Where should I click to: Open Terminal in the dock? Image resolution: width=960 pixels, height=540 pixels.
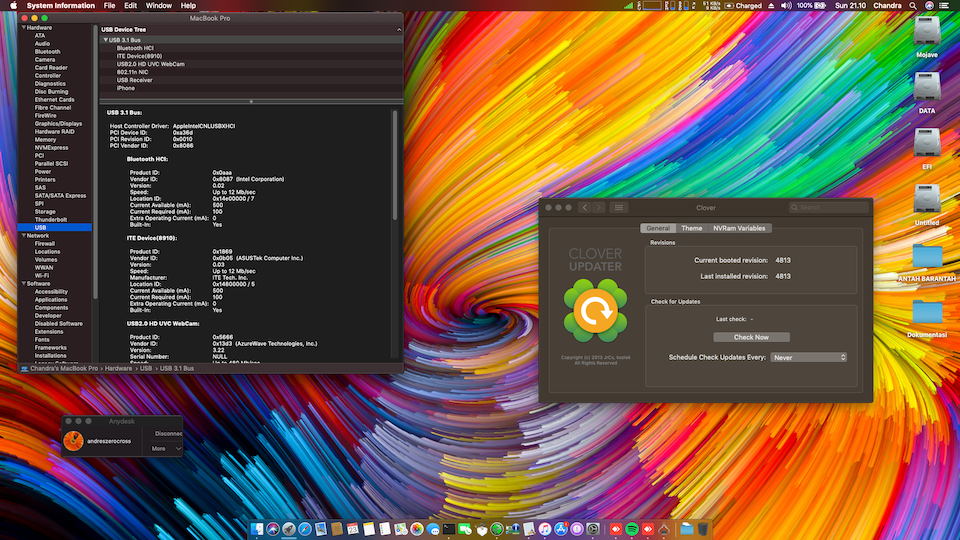449,528
